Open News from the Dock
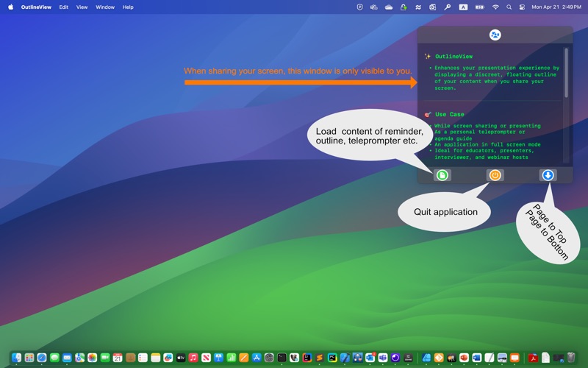The image size is (588, 368). click(x=206, y=358)
